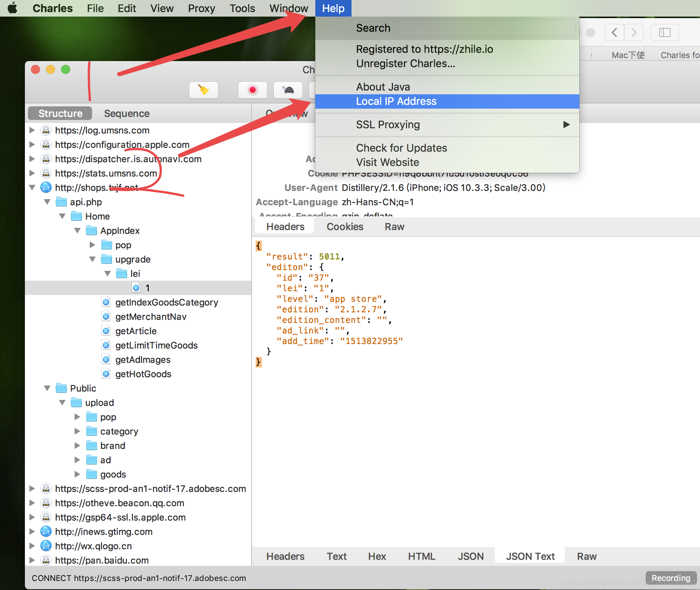Open the Tools menu
This screenshot has width=700, height=590.
click(x=242, y=8)
